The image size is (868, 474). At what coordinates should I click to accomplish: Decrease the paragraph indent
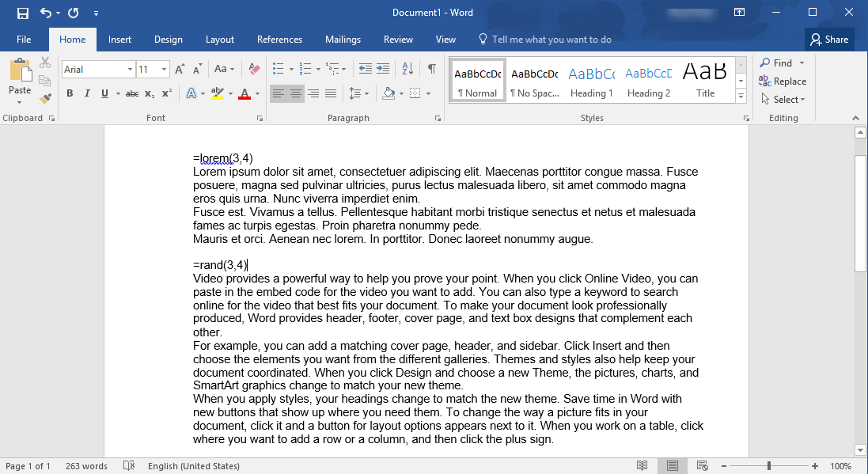(x=366, y=69)
